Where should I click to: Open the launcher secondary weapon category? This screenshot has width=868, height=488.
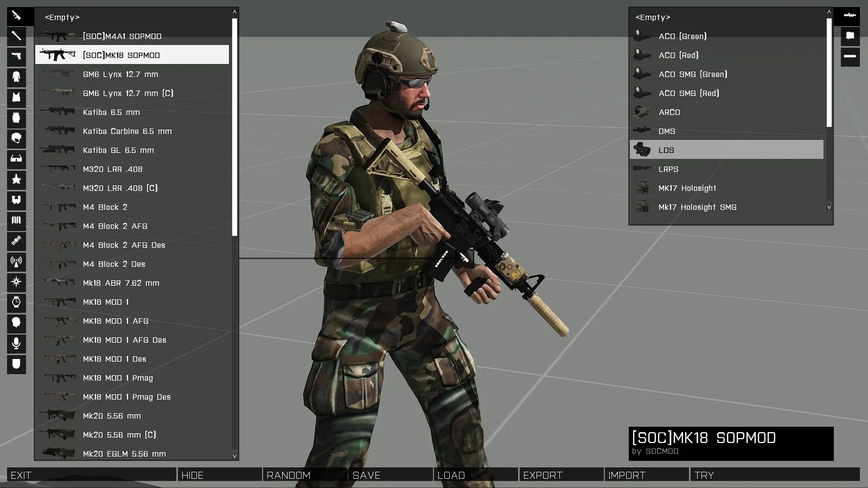click(x=16, y=36)
